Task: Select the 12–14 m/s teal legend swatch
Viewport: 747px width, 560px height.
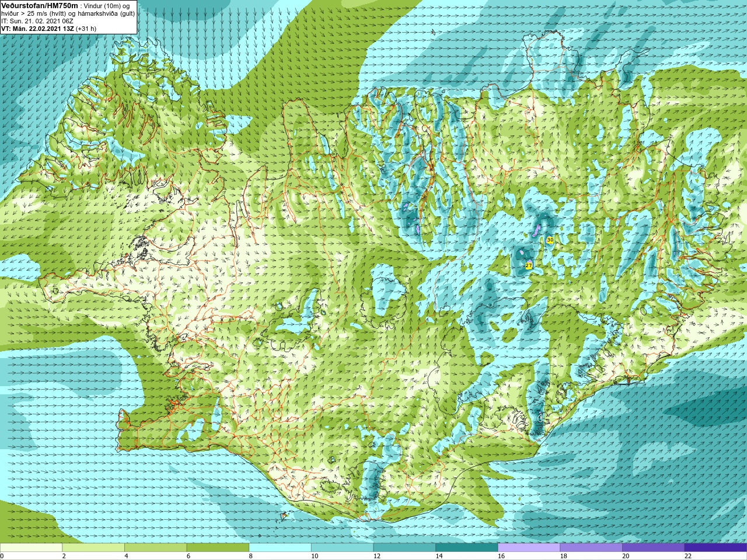Action: pyautogui.click(x=404, y=548)
